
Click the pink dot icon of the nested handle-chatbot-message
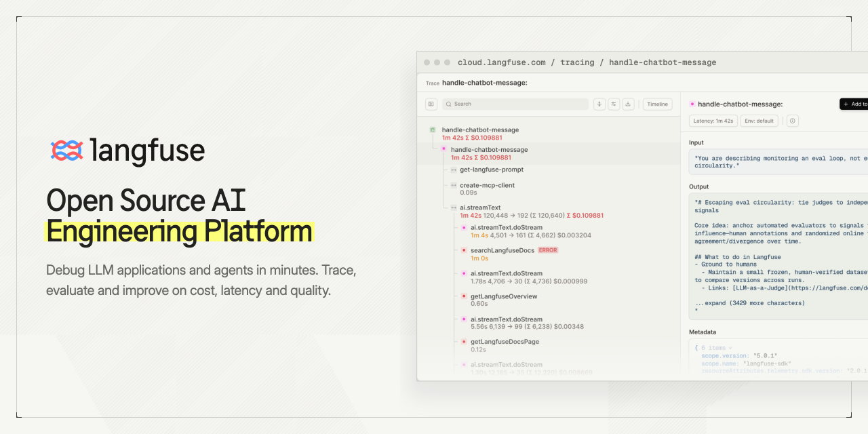pos(443,149)
